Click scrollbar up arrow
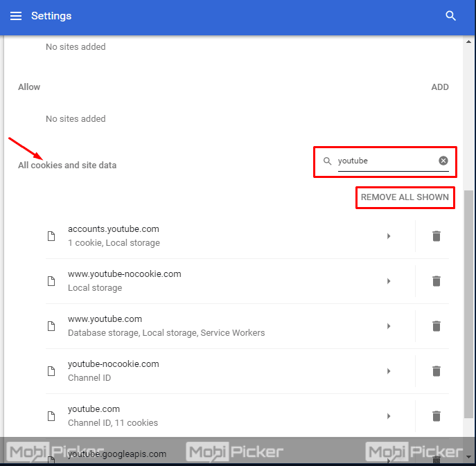This screenshot has width=476, height=466. click(x=468, y=42)
